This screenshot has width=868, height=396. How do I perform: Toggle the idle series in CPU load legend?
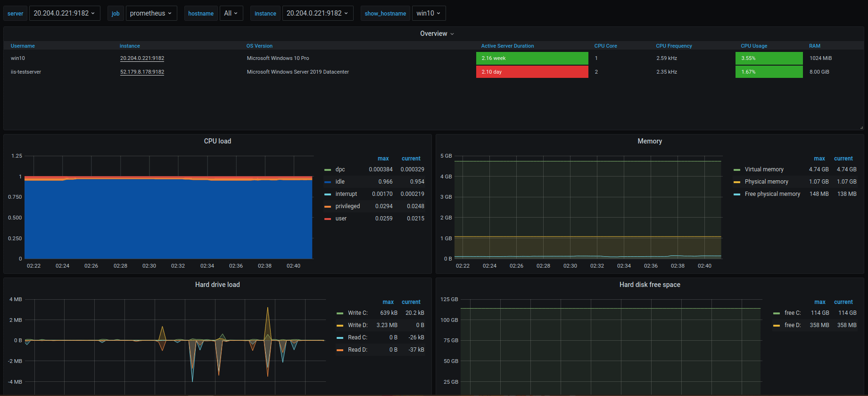point(340,182)
